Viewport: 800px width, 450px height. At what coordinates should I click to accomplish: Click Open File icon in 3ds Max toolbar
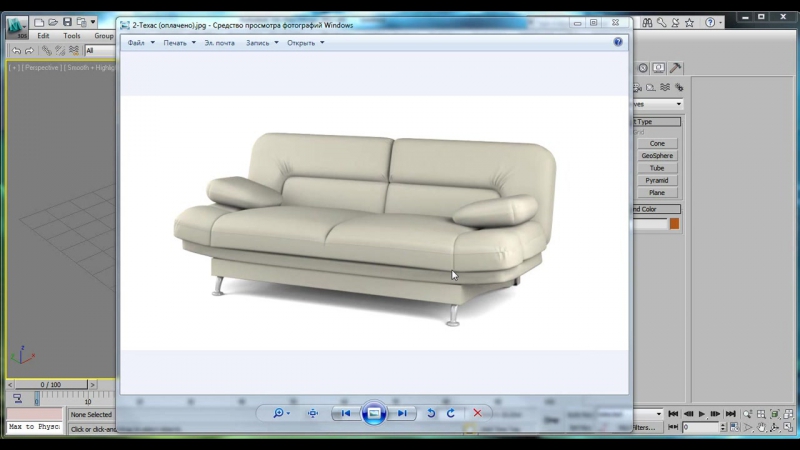point(53,22)
